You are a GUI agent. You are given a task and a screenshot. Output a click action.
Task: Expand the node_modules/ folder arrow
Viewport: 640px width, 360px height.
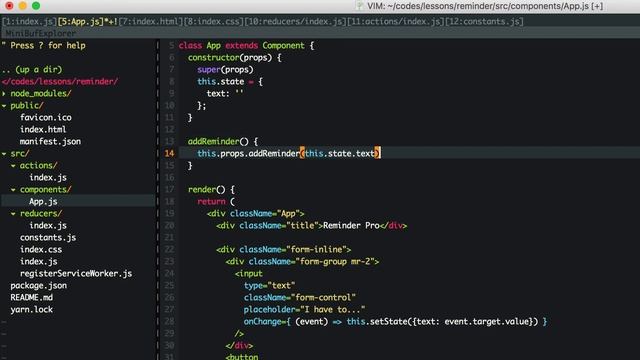point(4,93)
